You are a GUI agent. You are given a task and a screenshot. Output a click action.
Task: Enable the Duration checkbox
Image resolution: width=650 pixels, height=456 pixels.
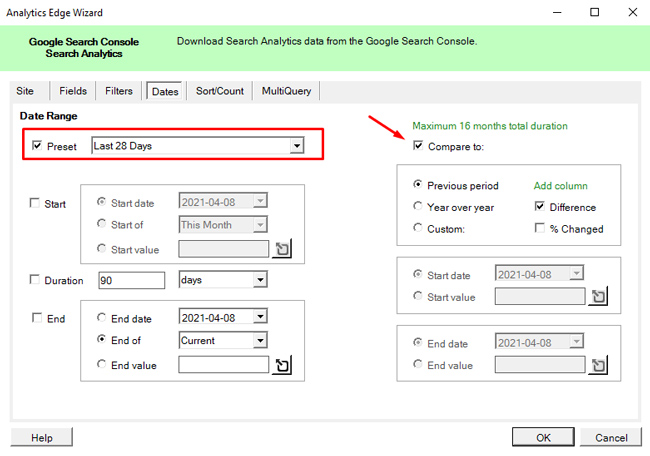pyautogui.click(x=35, y=280)
